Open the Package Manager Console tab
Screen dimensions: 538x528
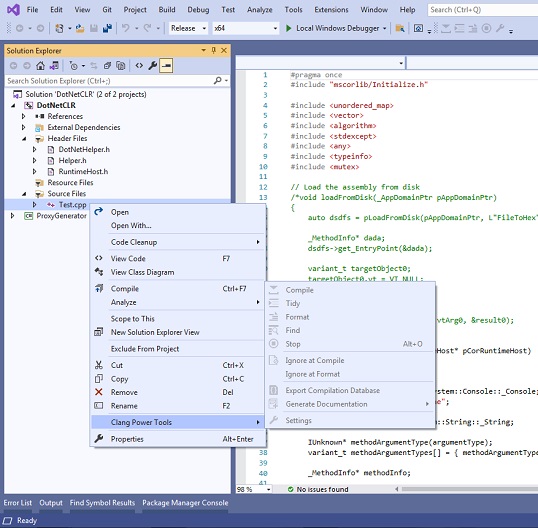tap(185, 503)
